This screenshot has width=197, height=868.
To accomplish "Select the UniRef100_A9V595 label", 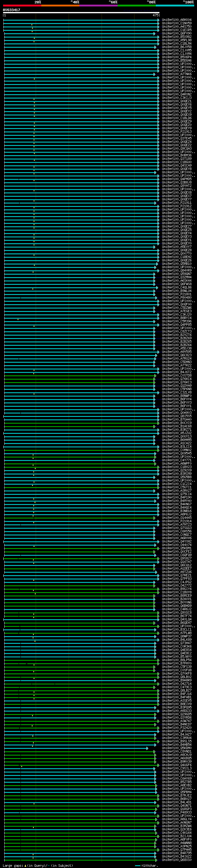I will 177,352.
